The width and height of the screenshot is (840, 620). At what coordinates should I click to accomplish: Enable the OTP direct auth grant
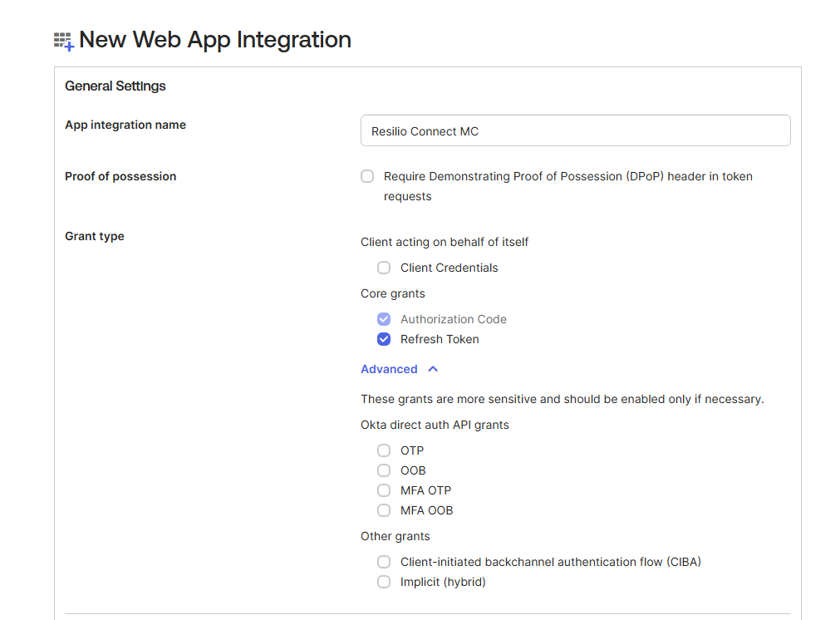384,450
